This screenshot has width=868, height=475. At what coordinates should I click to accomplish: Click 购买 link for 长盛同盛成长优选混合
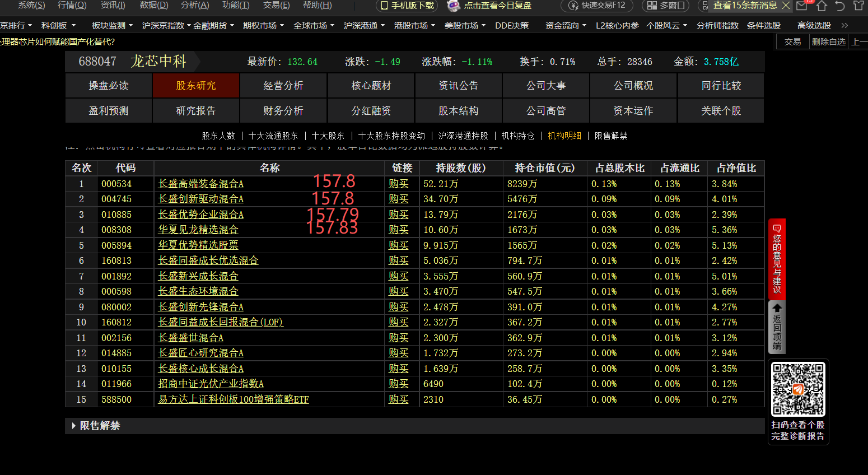399,260
